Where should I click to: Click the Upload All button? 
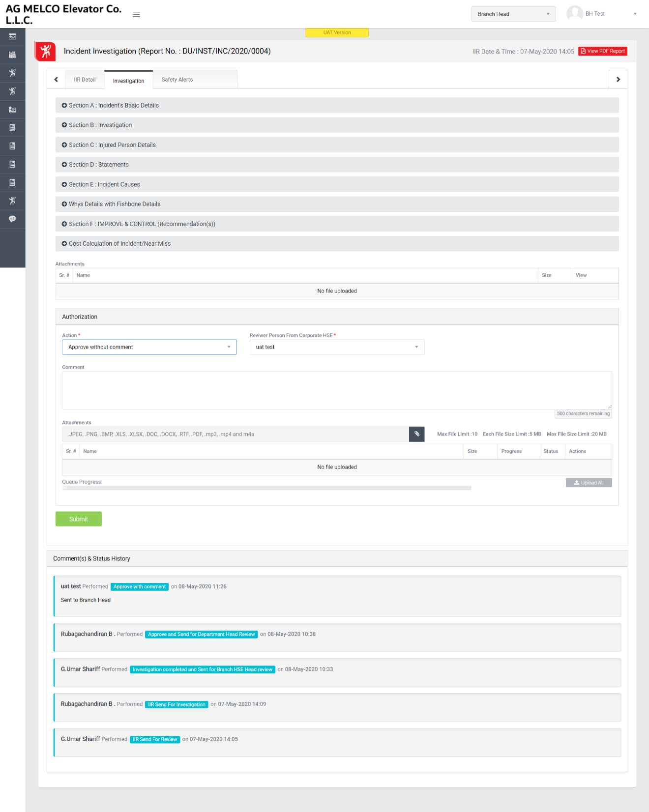tap(589, 483)
